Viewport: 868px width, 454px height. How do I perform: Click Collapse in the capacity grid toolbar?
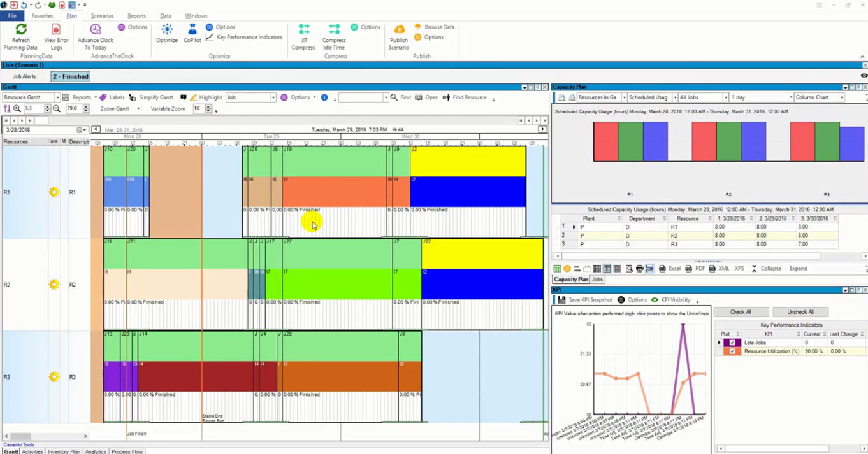click(x=766, y=269)
